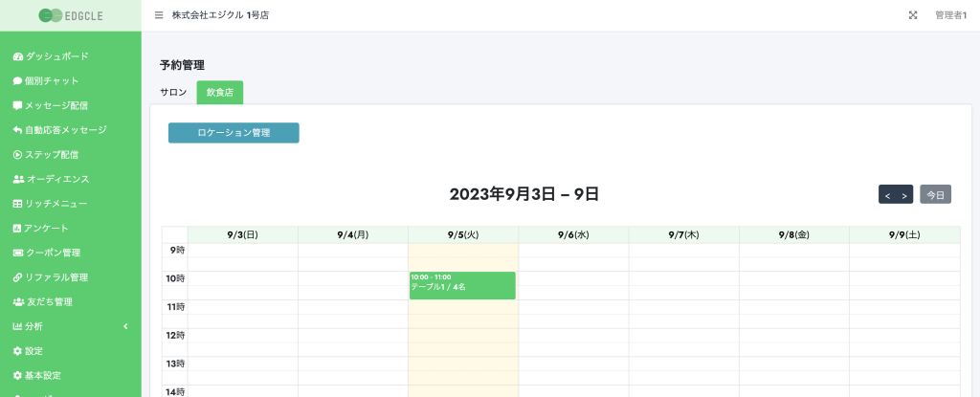Go to previous week with < arrow
The height and width of the screenshot is (397, 980).
click(x=887, y=195)
